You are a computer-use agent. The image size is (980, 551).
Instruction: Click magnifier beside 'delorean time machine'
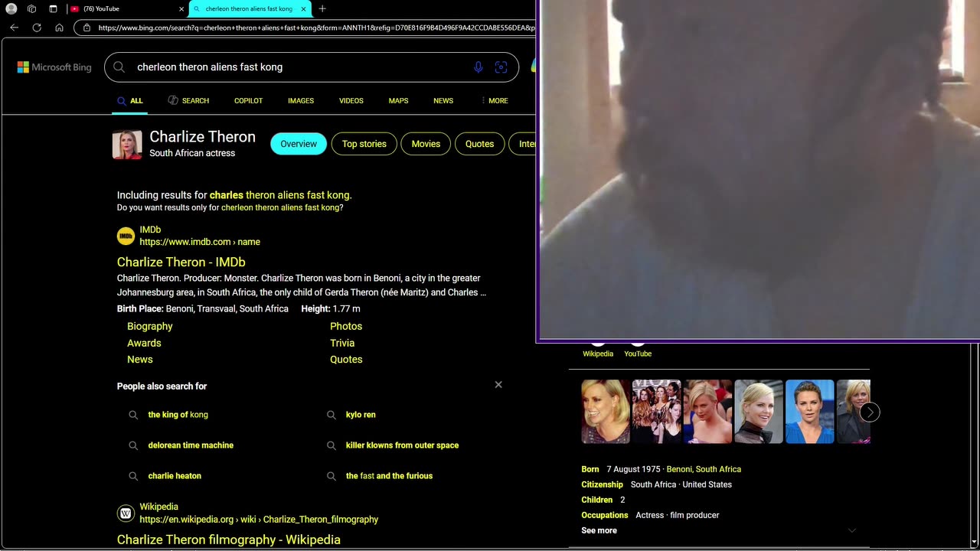coord(133,445)
